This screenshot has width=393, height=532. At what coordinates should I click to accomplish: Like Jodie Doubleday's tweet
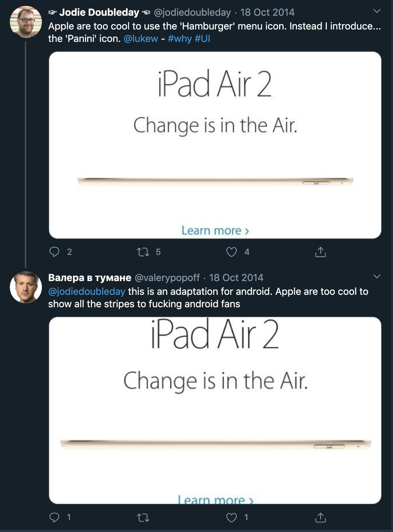232,252
